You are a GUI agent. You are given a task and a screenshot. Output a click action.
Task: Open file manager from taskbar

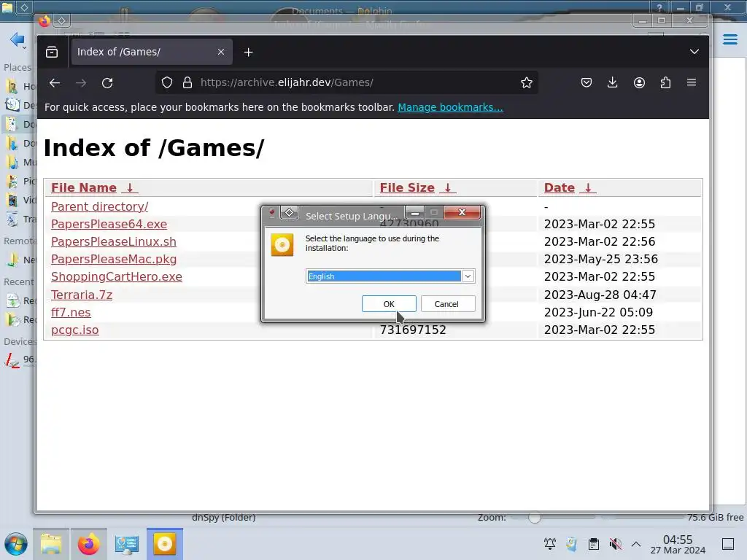click(51, 544)
